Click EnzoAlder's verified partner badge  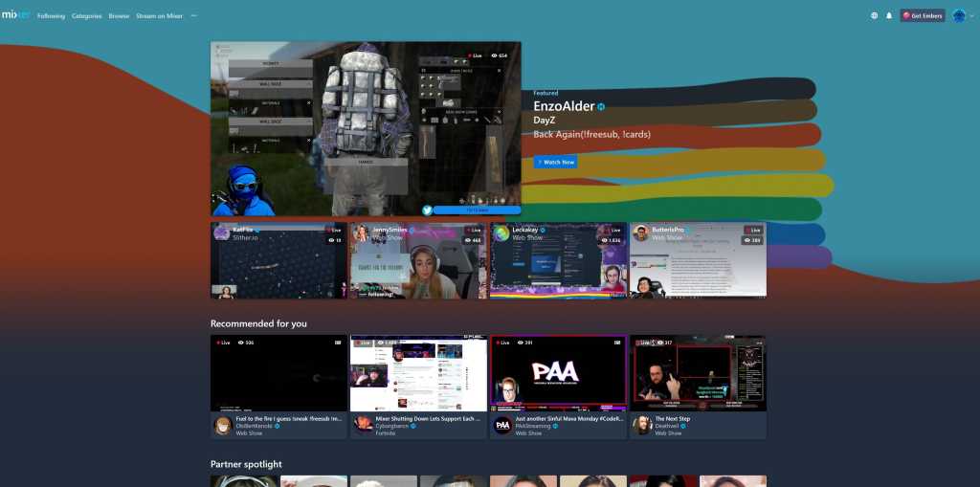click(601, 107)
